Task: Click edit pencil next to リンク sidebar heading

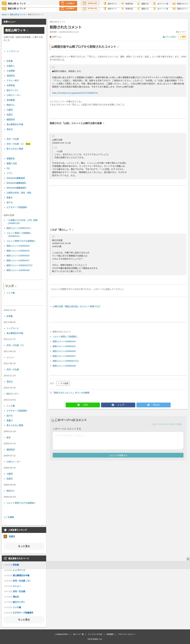Action: click(16, 286)
